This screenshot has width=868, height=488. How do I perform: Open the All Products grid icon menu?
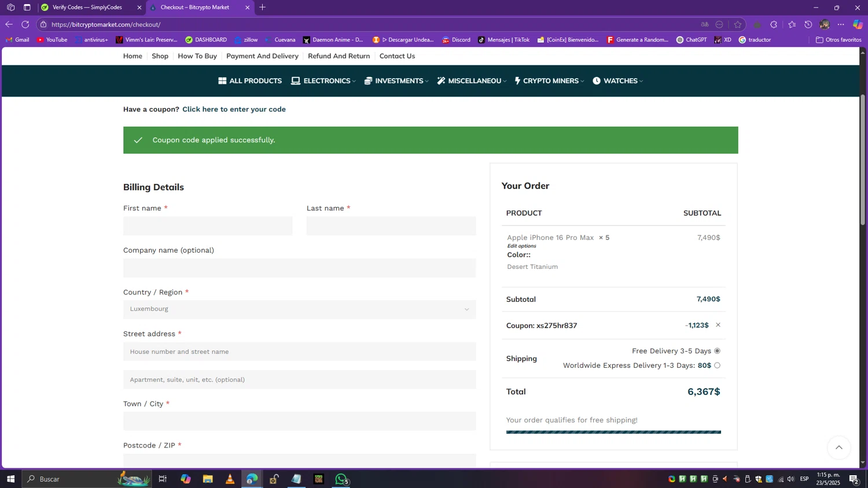click(x=250, y=81)
